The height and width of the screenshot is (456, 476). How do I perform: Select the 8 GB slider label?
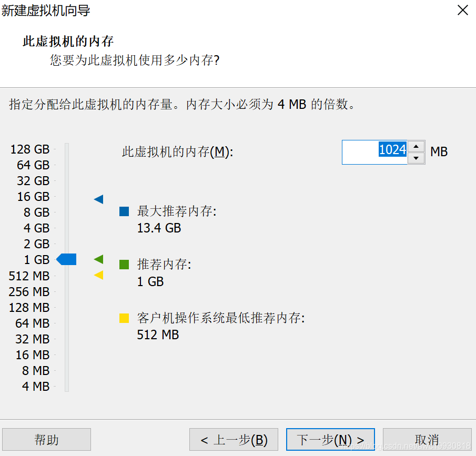(x=36, y=212)
